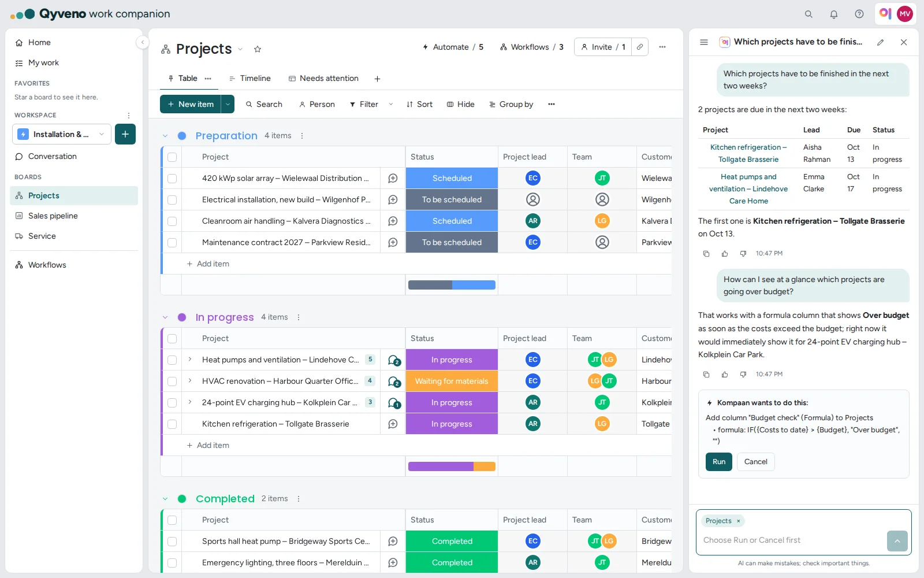Open chat history menu icon in assistant panel
Screen dimensions: 924x578
704,42
